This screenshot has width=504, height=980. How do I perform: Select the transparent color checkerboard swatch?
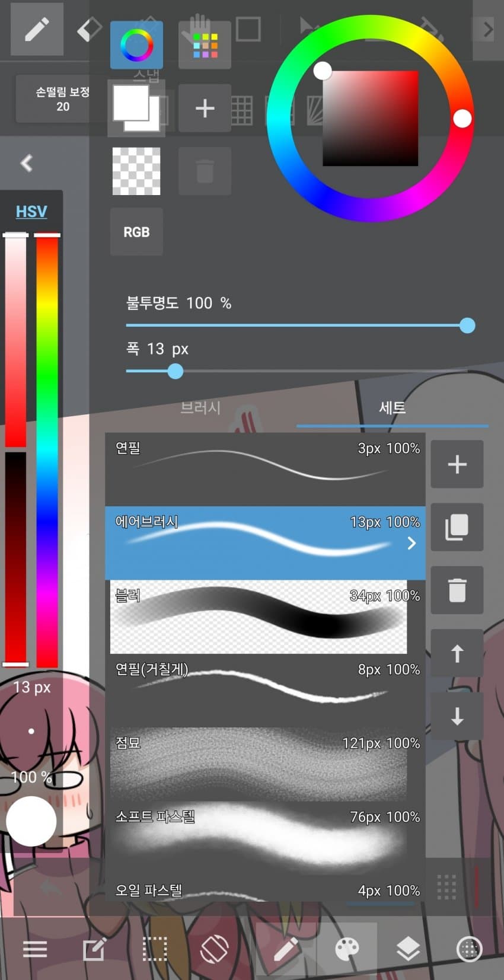pos(136,171)
